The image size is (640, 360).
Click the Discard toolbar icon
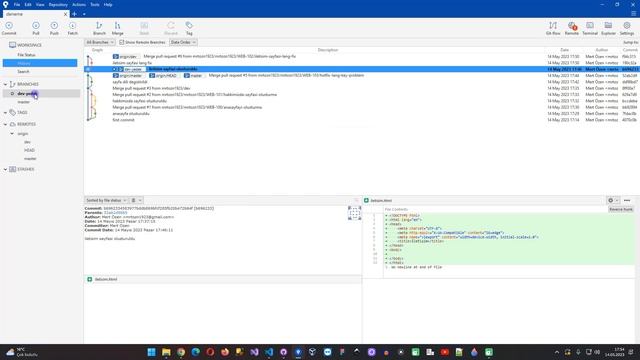coord(171,28)
